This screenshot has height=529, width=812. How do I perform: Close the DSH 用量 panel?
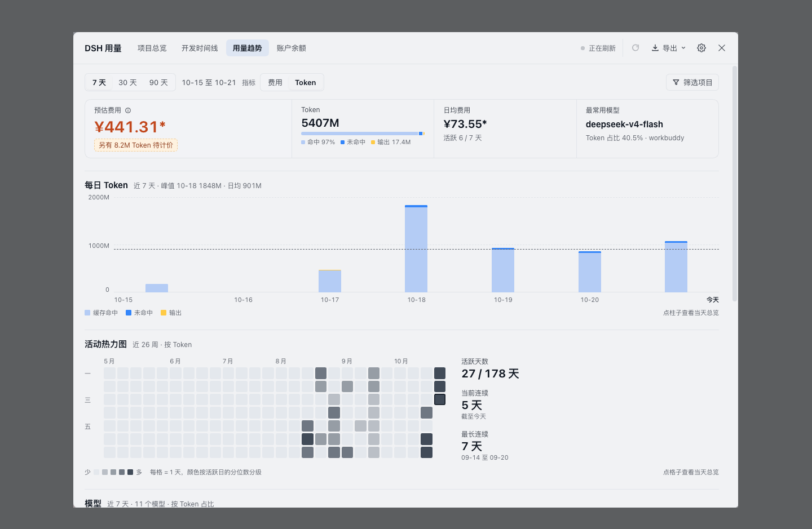point(722,48)
